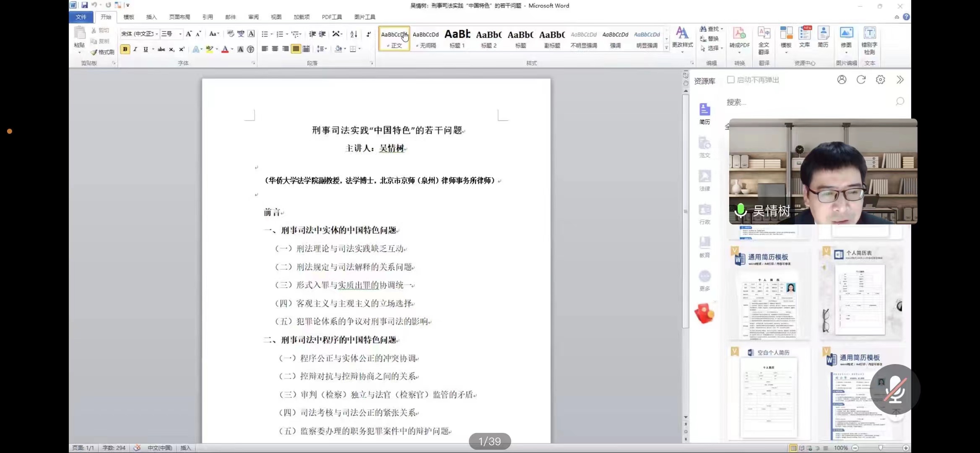The width and height of the screenshot is (980, 453).
Task: Click the font color red swatch button
Action: (225, 49)
